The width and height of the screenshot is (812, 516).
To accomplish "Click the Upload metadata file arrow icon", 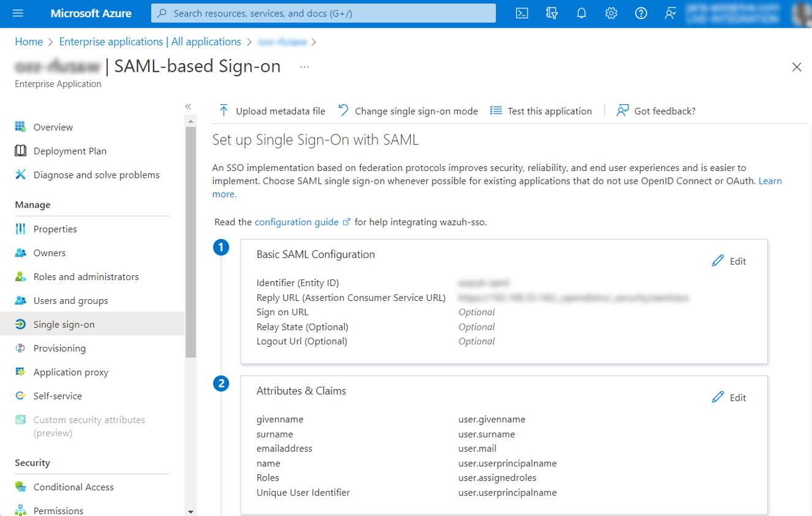I will [x=224, y=110].
